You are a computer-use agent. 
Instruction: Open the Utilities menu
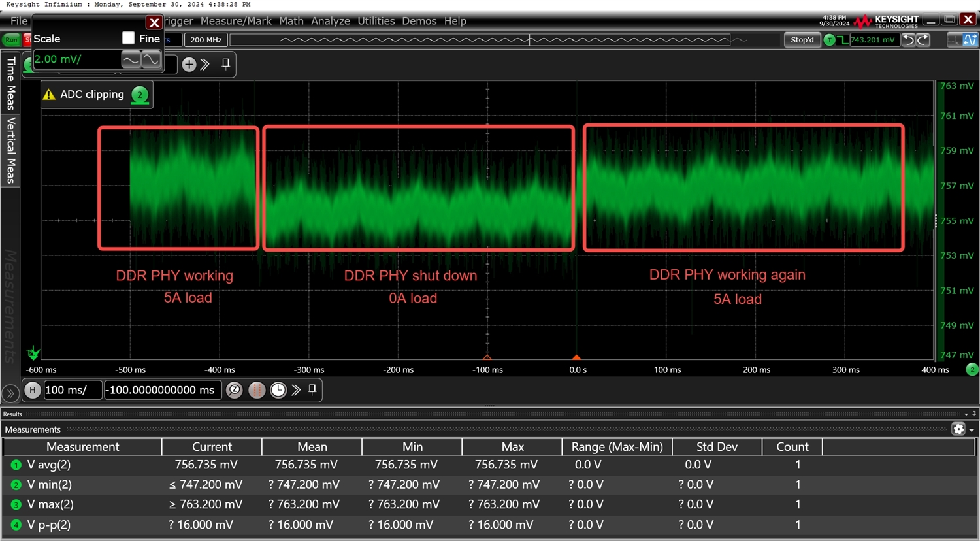click(x=376, y=21)
